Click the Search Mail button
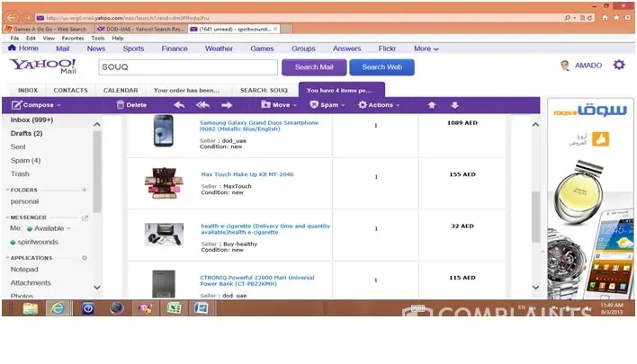 [314, 67]
